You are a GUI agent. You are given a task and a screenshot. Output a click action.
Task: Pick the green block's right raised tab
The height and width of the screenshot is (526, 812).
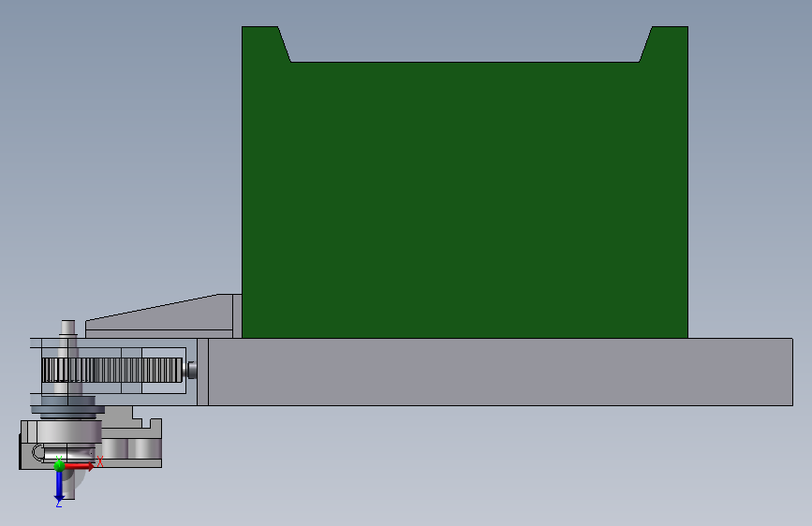(665, 44)
